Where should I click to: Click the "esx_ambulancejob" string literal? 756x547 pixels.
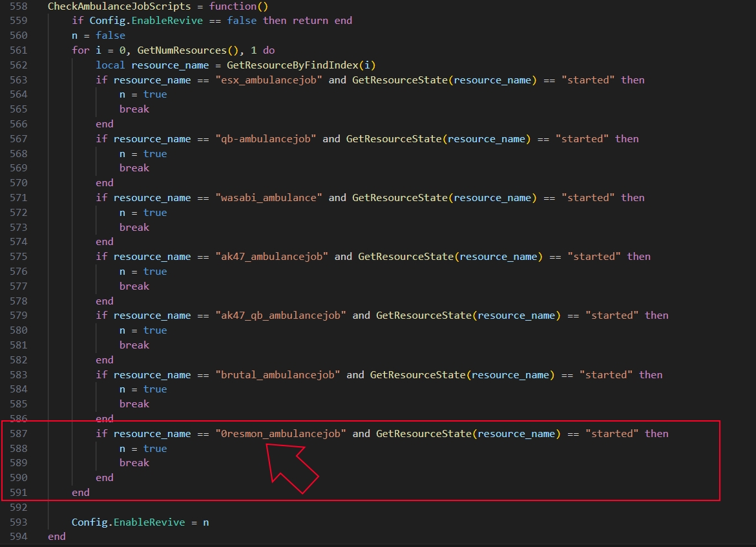272,80
